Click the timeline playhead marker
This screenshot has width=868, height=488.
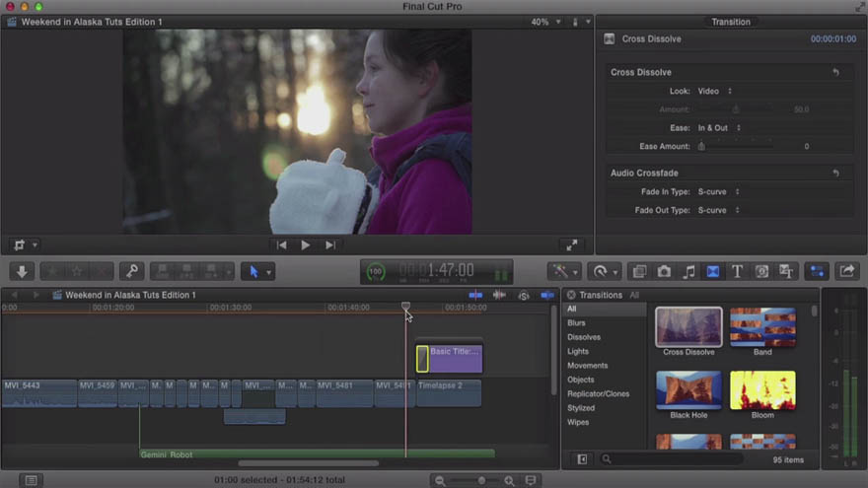tap(405, 306)
